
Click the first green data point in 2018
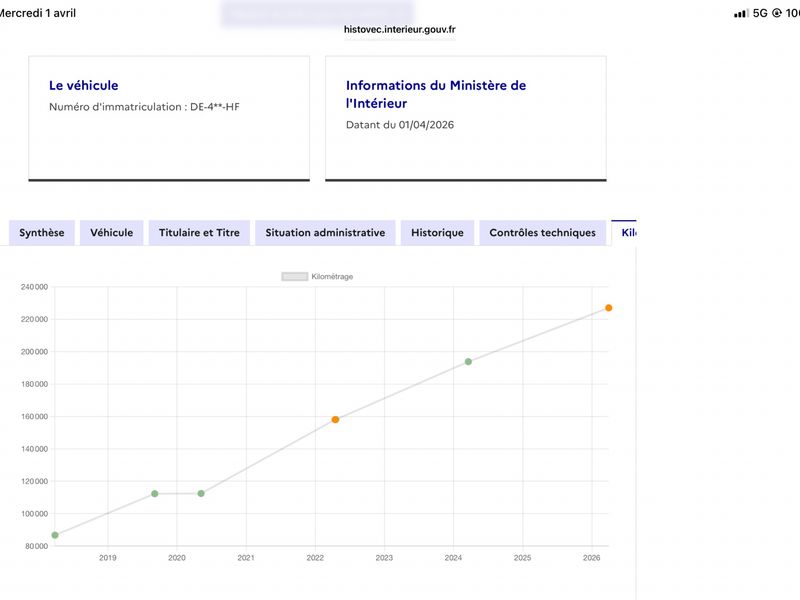tap(55, 535)
